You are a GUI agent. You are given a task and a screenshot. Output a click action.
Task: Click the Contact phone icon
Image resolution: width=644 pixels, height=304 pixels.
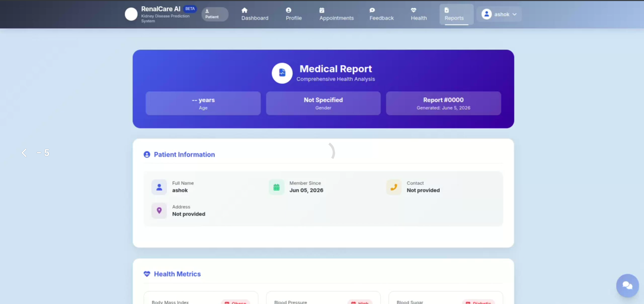pos(394,187)
